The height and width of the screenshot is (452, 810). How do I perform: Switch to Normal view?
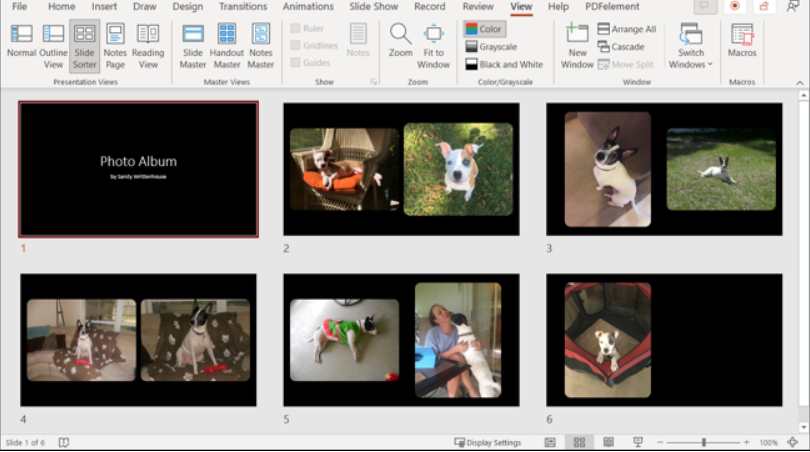[x=21, y=43]
